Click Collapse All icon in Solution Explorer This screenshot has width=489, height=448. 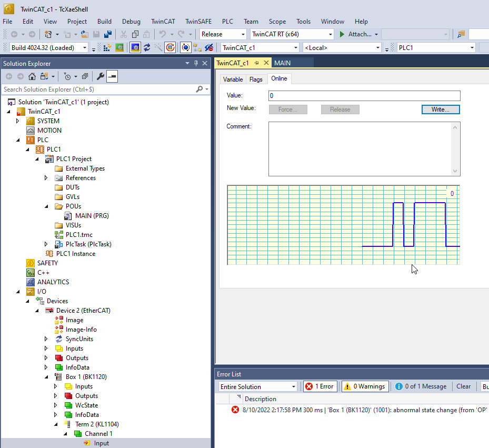click(x=85, y=76)
